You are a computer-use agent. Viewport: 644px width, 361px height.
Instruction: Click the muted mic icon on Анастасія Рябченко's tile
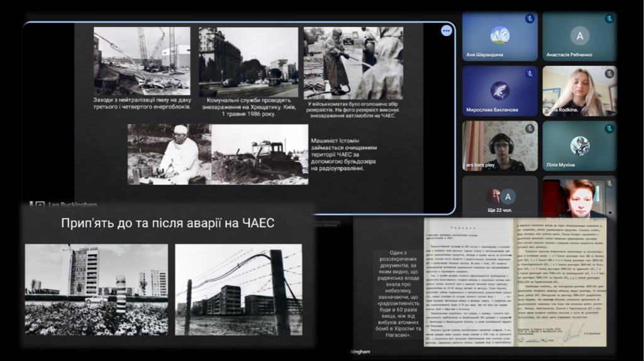[609, 19]
